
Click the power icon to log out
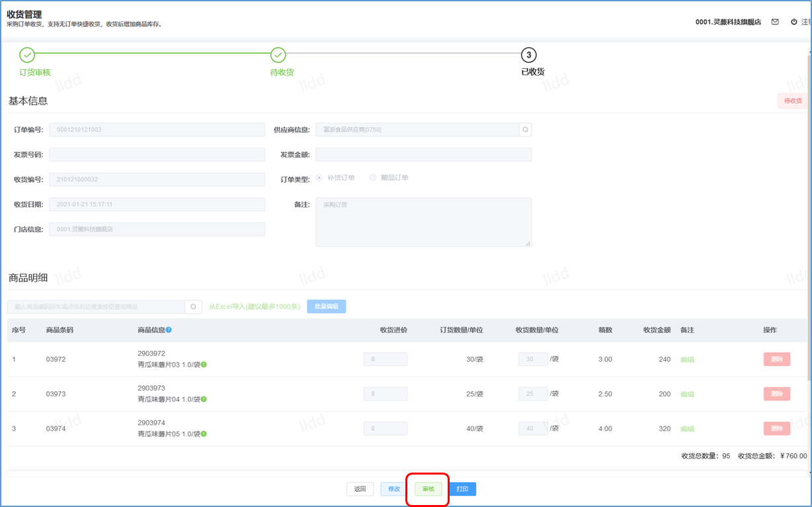tap(794, 22)
